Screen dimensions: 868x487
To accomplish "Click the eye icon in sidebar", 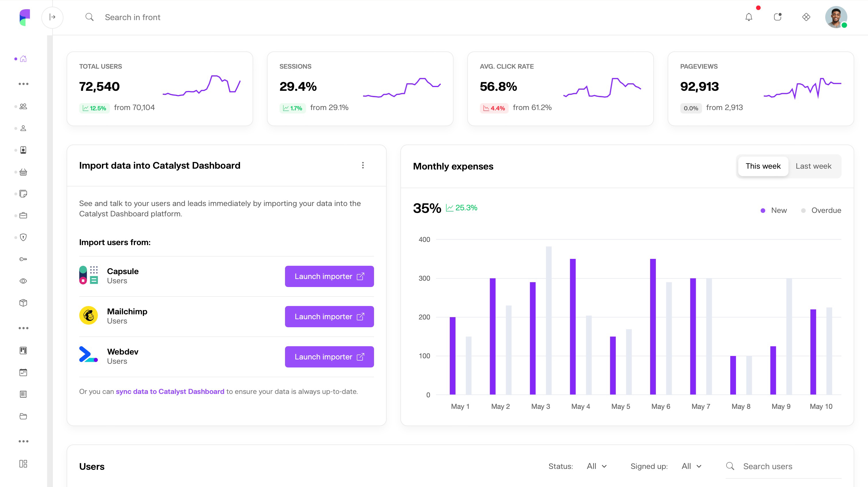I will tap(23, 281).
